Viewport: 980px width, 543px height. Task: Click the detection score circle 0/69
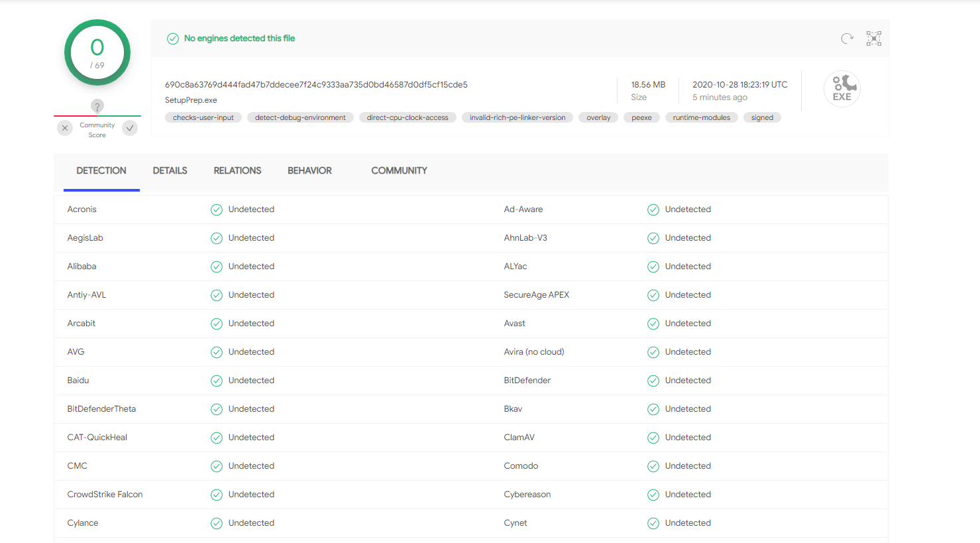(x=97, y=52)
